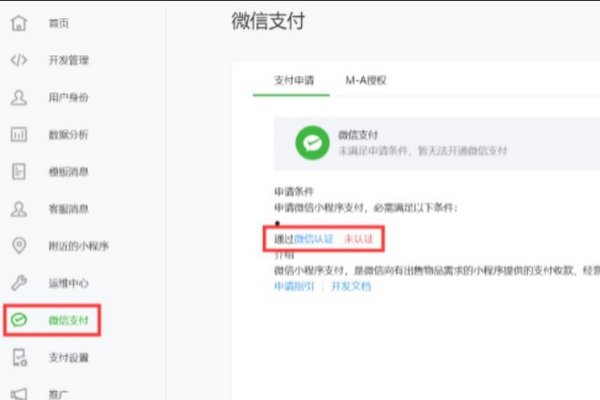
Task: Click the 微信支付 title in the gray banner
Action: (x=358, y=135)
